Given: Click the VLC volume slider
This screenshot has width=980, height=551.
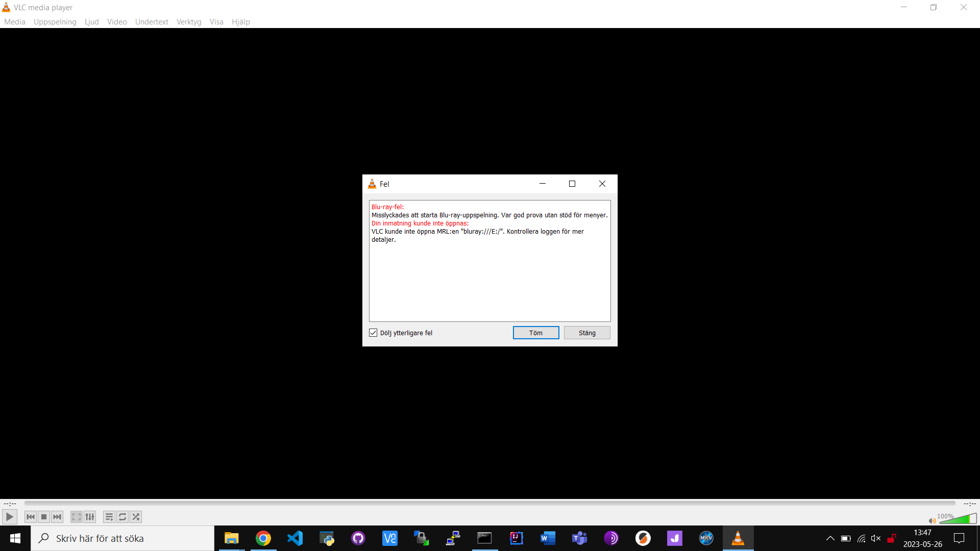Looking at the screenshot, I should point(958,519).
